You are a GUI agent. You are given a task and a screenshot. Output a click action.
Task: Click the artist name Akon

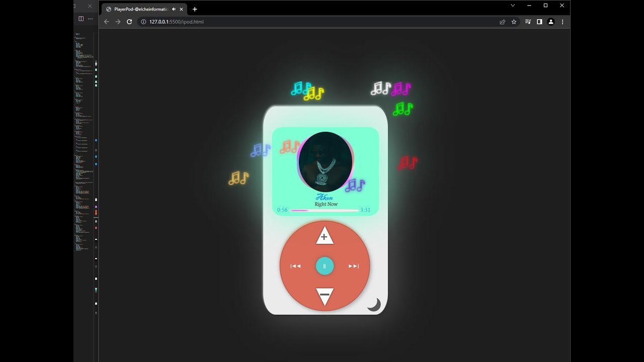[x=325, y=198]
